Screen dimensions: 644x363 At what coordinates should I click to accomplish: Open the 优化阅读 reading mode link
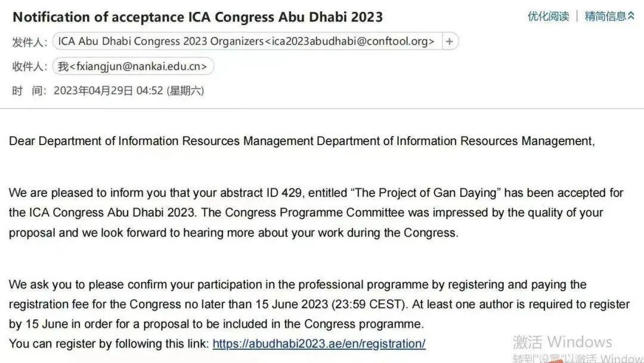[549, 16]
